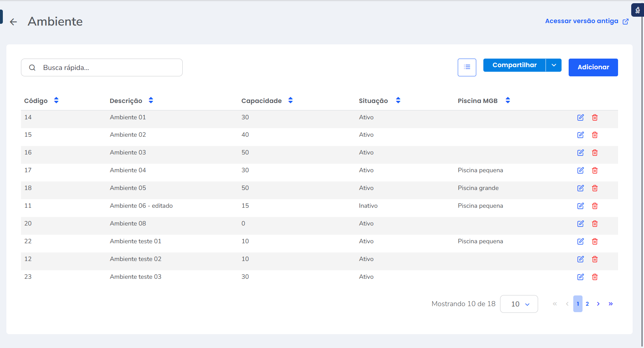Sort table by Situação column
The height and width of the screenshot is (348, 644).
(398, 100)
